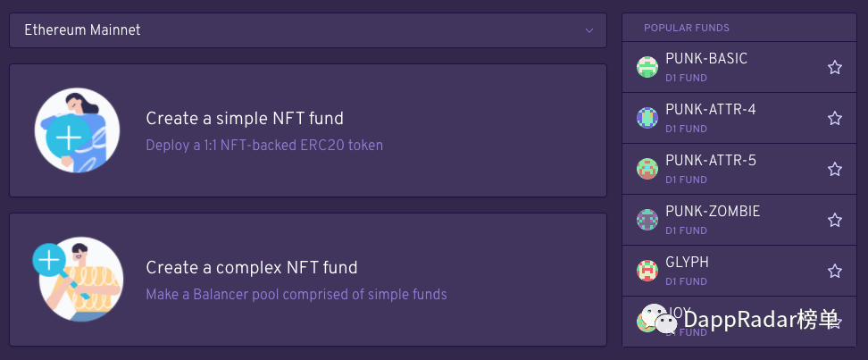
Task: Click the network selector chevron arrow
Action: (x=589, y=30)
